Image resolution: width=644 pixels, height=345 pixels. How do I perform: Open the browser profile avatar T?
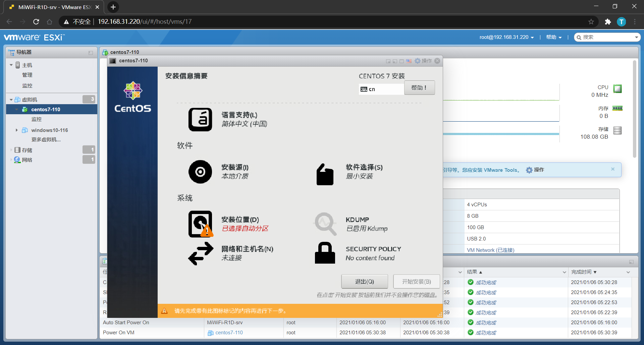pyautogui.click(x=621, y=22)
